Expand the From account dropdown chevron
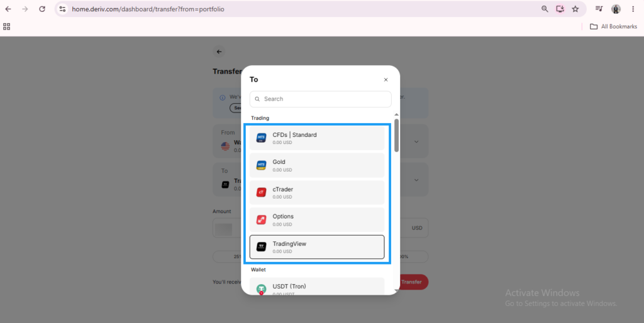The image size is (644, 323). pos(416,141)
